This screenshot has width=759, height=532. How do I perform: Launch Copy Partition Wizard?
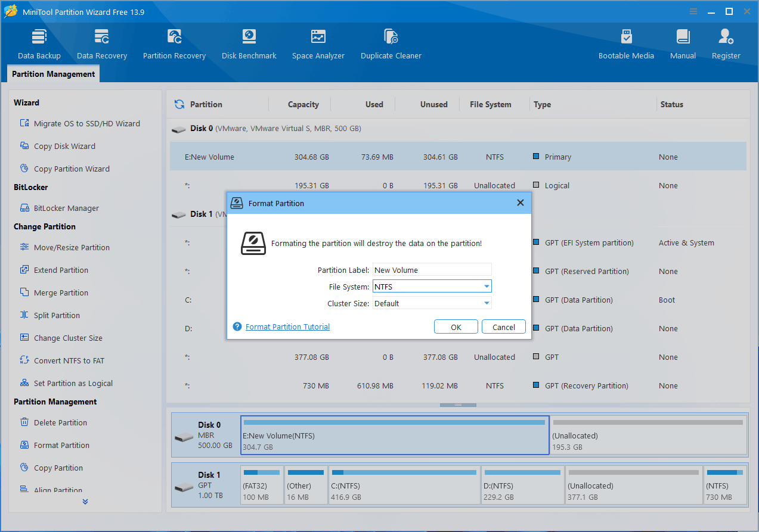click(x=64, y=169)
